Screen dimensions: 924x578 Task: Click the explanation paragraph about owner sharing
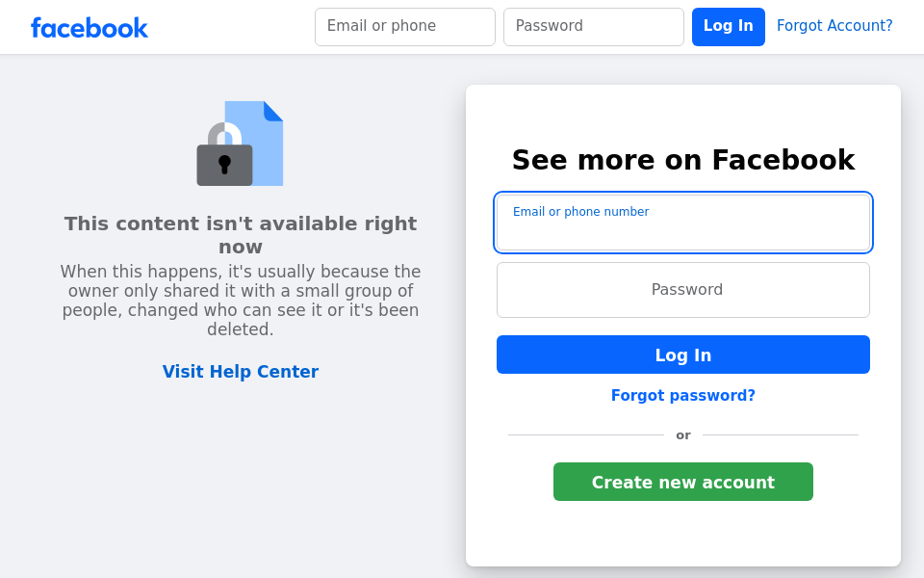241,301
